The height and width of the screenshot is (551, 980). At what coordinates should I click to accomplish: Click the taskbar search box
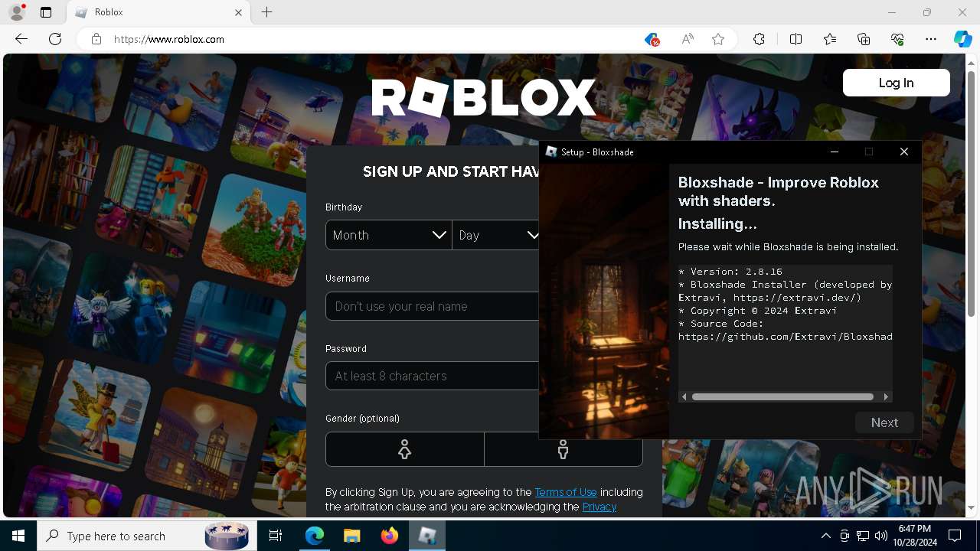click(x=145, y=536)
